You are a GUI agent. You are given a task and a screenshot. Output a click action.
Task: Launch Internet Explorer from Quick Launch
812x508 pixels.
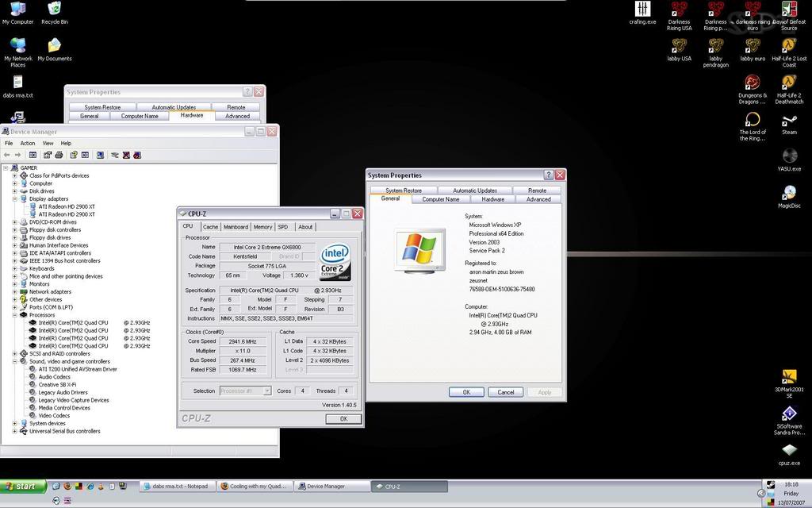90,487
